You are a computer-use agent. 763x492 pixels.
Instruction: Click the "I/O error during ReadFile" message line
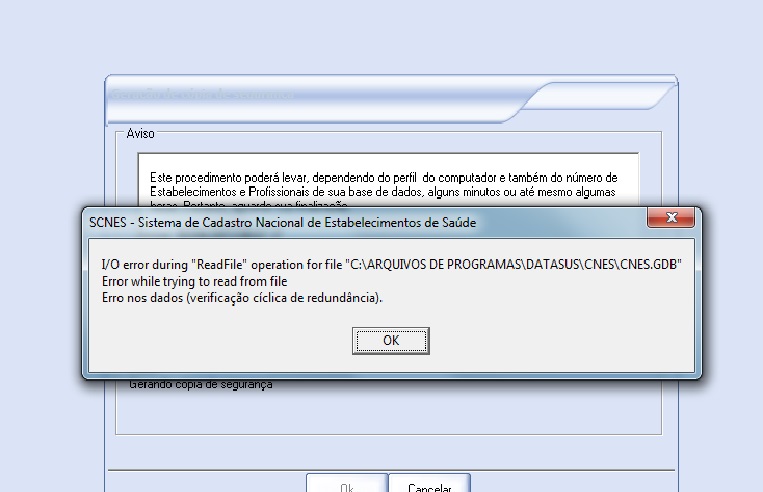(x=220, y=266)
